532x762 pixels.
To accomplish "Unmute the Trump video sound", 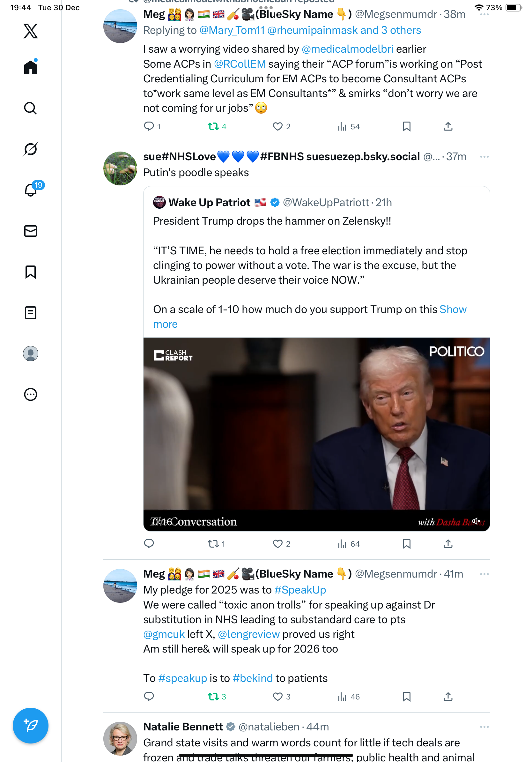I will click(x=476, y=521).
